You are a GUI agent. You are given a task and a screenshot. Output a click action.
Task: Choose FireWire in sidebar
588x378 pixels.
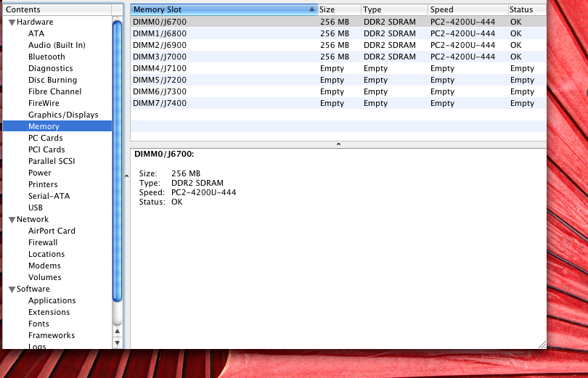44,103
